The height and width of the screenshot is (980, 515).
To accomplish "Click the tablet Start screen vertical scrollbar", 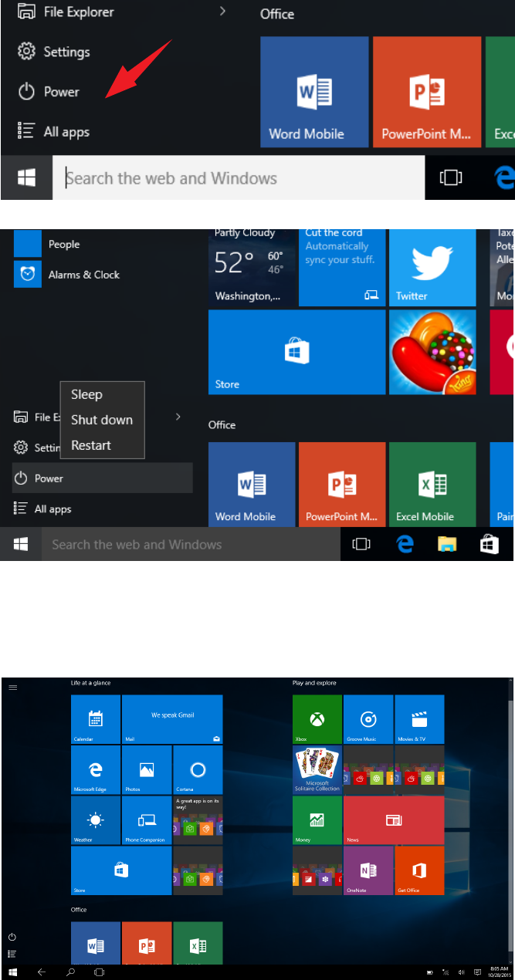I will click(x=512, y=820).
